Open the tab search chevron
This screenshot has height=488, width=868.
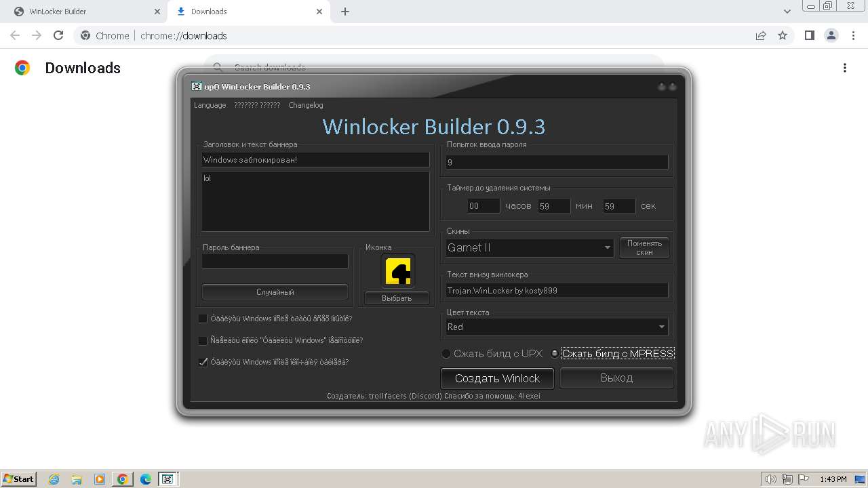coord(787,12)
